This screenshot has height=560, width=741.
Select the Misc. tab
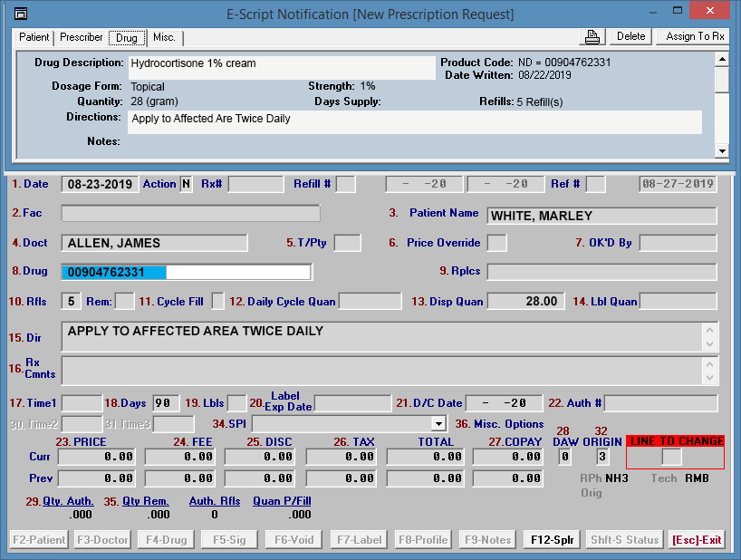164,37
